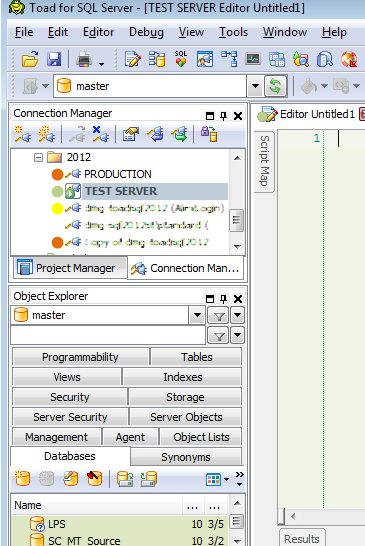Viewport: 365px width, 546px height.
Task: Open the Programmability tab
Action: coord(80,357)
